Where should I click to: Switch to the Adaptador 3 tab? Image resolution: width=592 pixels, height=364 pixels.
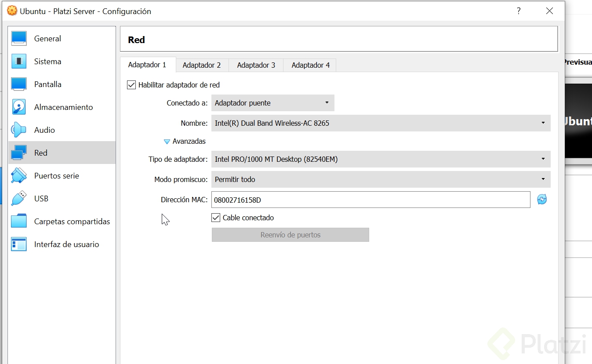(256, 65)
